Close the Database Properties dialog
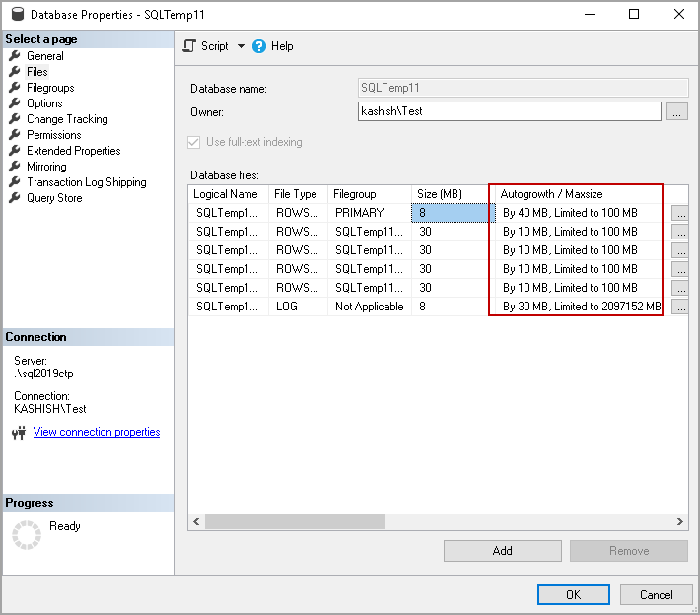 (x=679, y=14)
